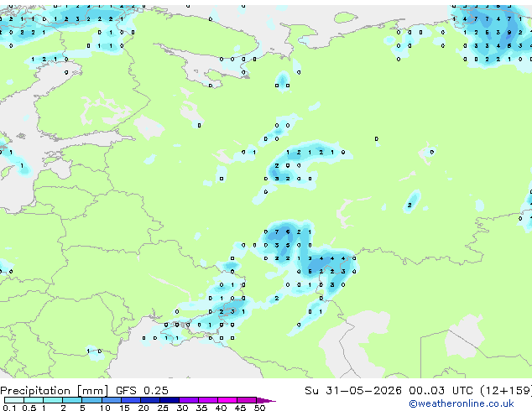This screenshot has height=411, width=532.
Task: Click the ©weatheronline.co.uk credit link
Action: click(462, 403)
